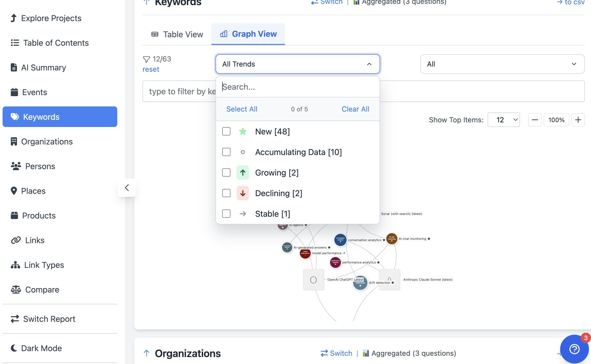Click the reset filter link
This screenshot has height=364, width=591.
[151, 69]
